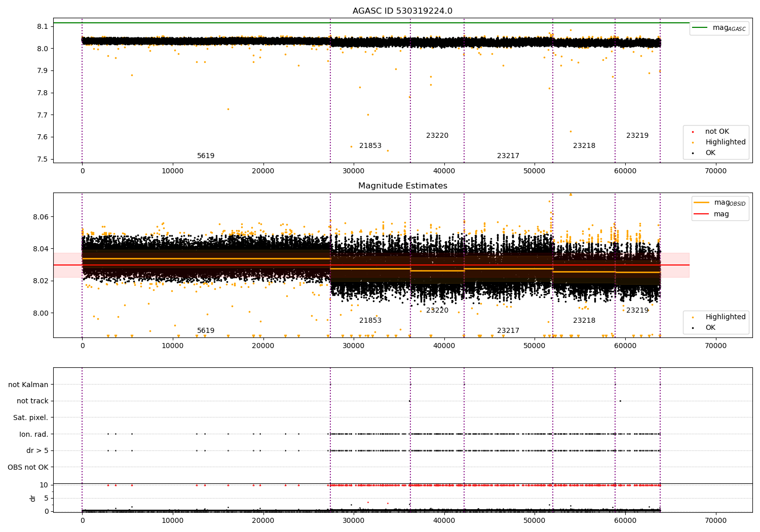Click the 'Ion. rad.' axis label
The width and height of the screenshot is (760, 532).
pos(34,434)
